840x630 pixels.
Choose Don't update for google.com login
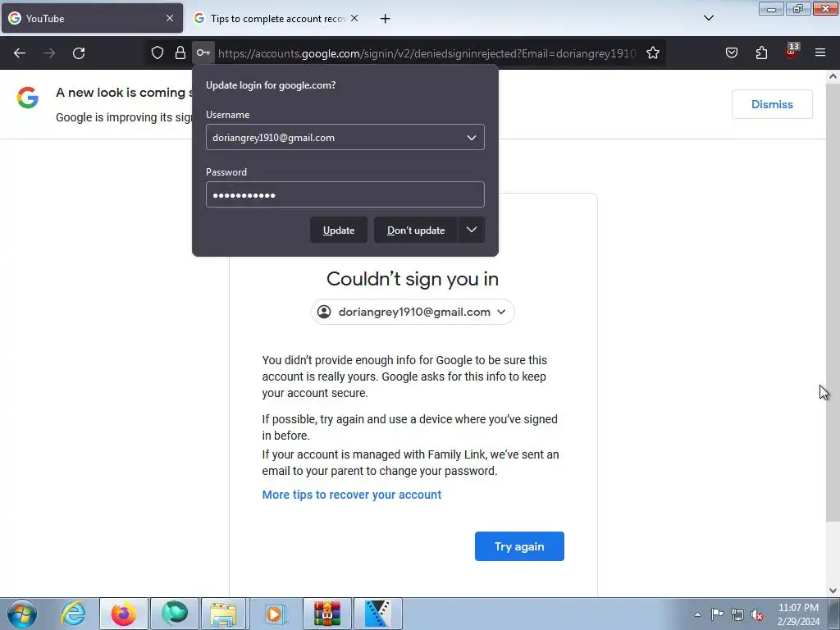coord(416,230)
